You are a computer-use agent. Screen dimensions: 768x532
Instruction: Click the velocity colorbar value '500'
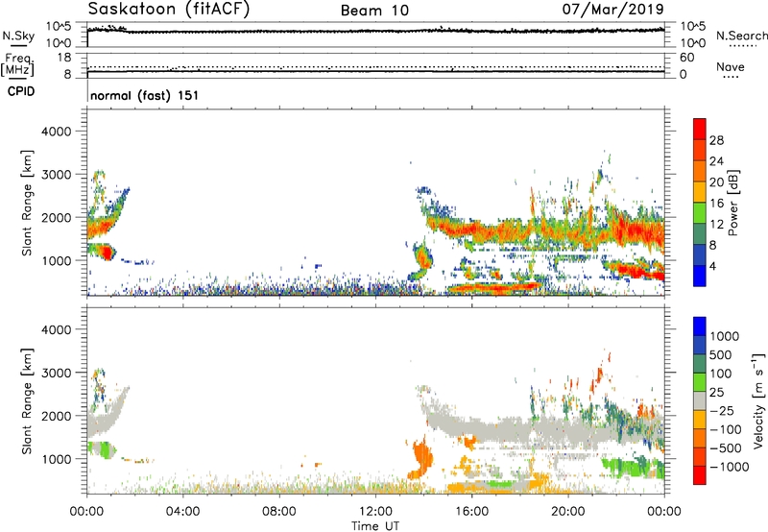click(x=721, y=355)
